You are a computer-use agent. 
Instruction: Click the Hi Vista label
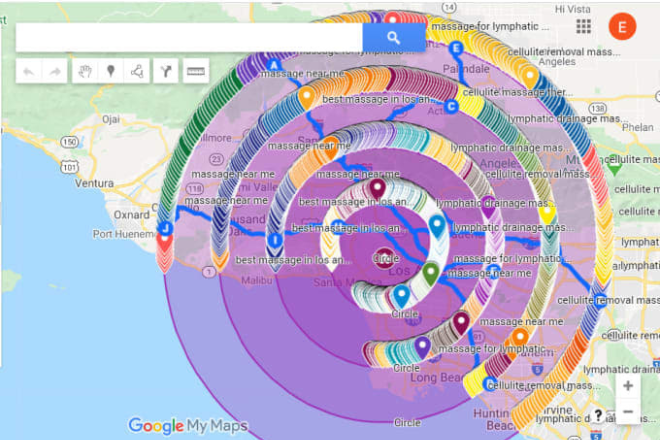click(x=572, y=9)
